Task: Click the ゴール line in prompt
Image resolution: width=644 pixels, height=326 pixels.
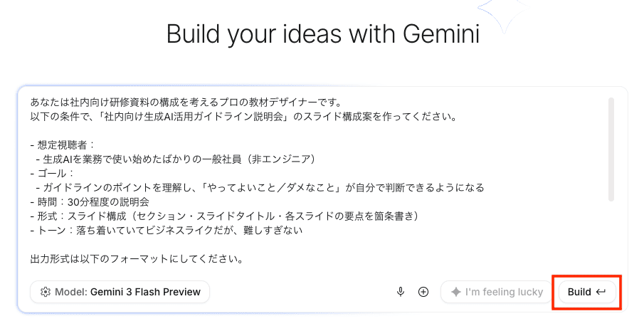Action: point(52,173)
